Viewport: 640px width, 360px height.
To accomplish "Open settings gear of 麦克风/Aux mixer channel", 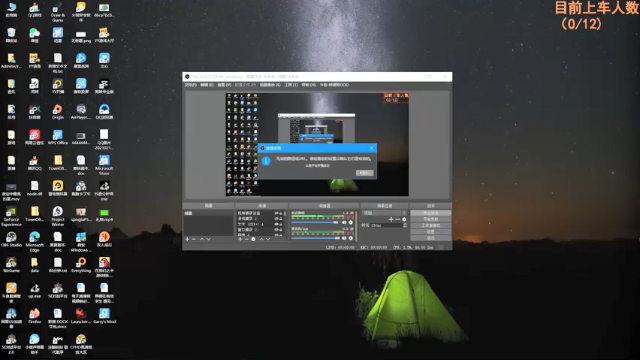I will tap(351, 238).
